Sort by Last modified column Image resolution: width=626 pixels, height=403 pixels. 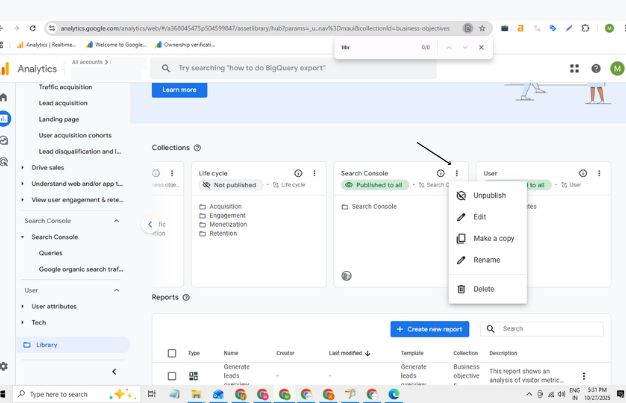[x=349, y=353]
